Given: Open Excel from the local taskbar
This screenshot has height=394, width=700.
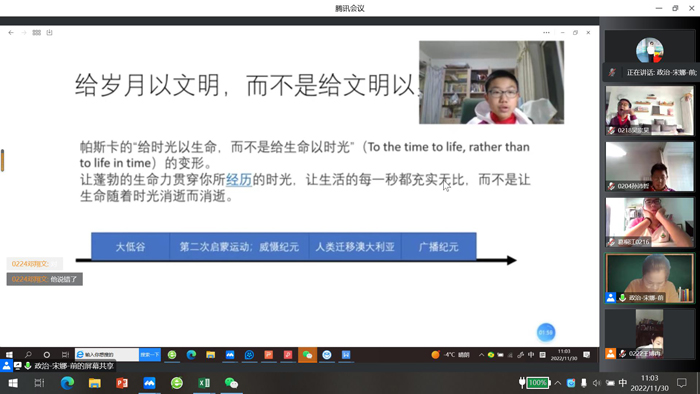Looking at the screenshot, I should [204, 383].
